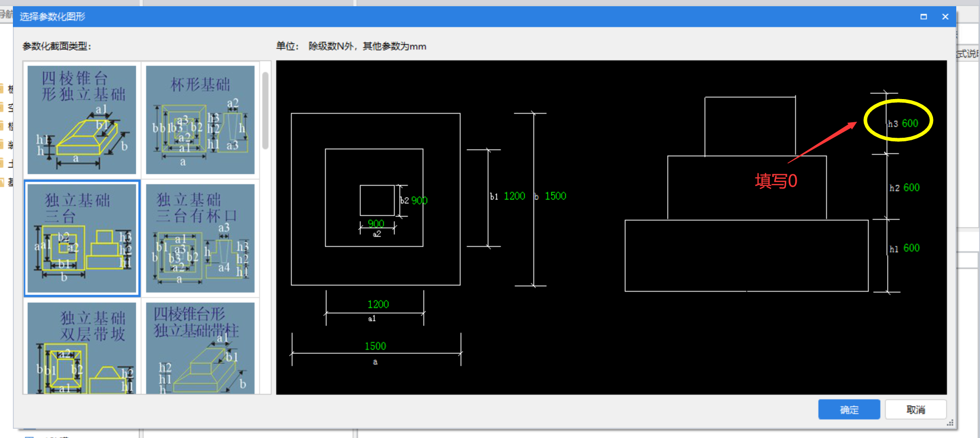The height and width of the screenshot is (438, 980).
Task: Click the 单位 unit description text
Action: pos(351,46)
